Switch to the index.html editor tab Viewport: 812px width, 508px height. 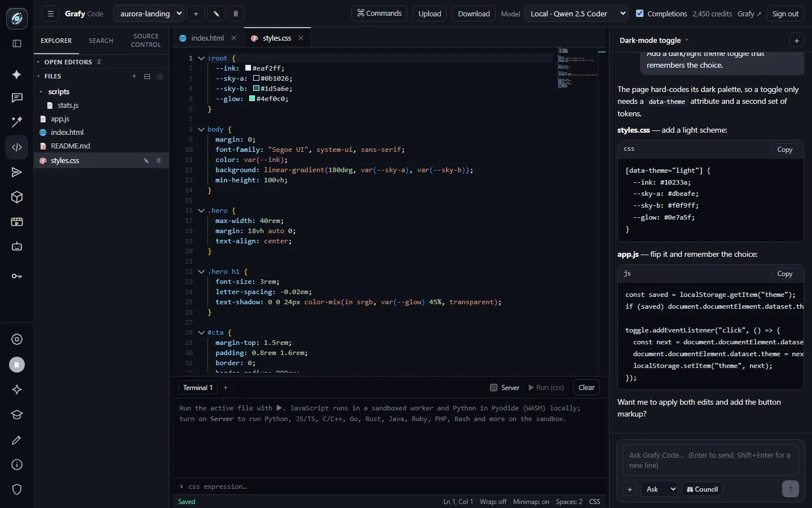click(207, 38)
